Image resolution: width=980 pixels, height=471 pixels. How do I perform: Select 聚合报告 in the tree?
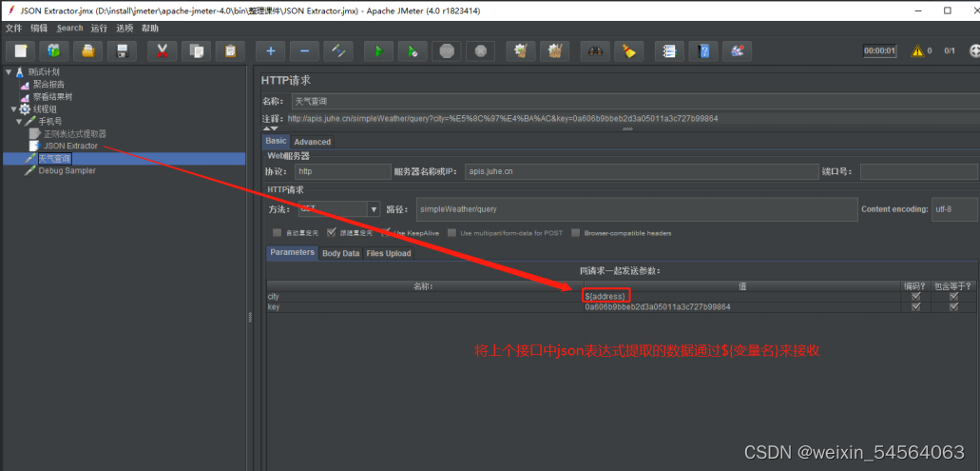tap(48, 84)
